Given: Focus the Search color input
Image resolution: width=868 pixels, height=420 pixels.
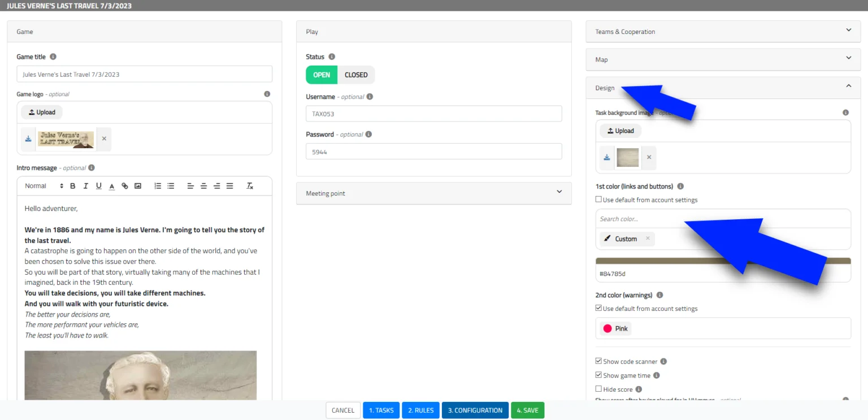Looking at the screenshot, I should 723,219.
